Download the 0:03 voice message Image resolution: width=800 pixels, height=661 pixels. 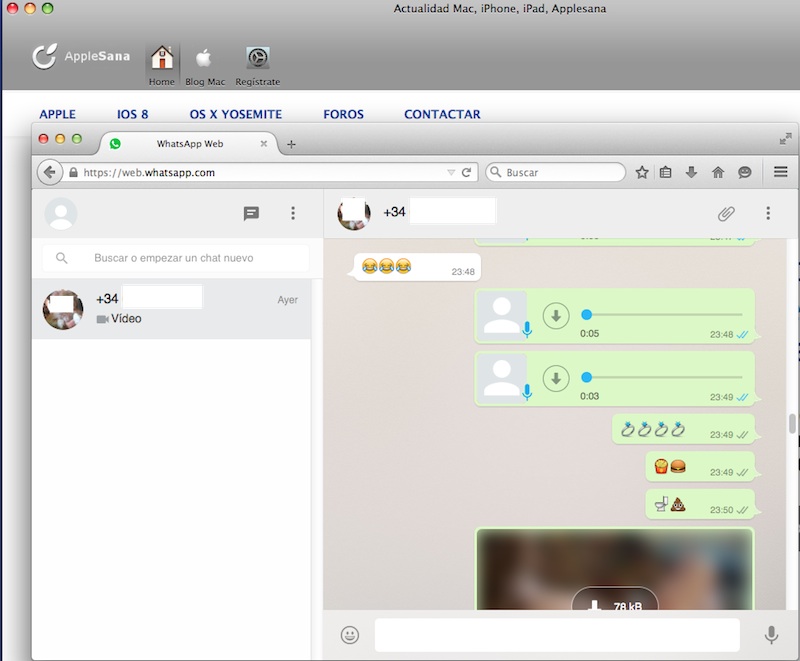click(556, 378)
